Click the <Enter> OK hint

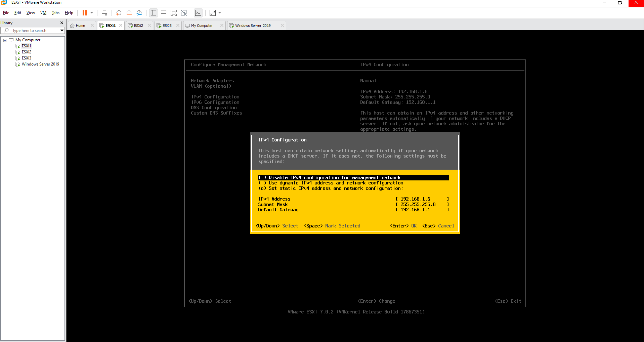click(403, 226)
